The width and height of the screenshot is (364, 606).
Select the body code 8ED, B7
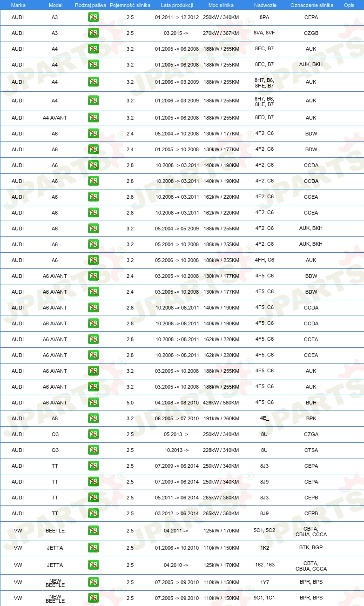pos(264,118)
